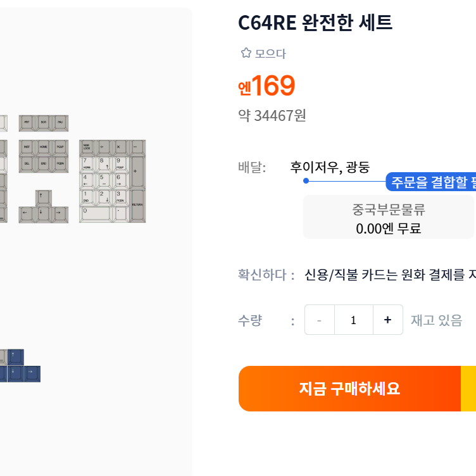Click the blue 주문을 결합할 tooltip badge
The width and height of the screenshot is (476, 476).
point(431,182)
